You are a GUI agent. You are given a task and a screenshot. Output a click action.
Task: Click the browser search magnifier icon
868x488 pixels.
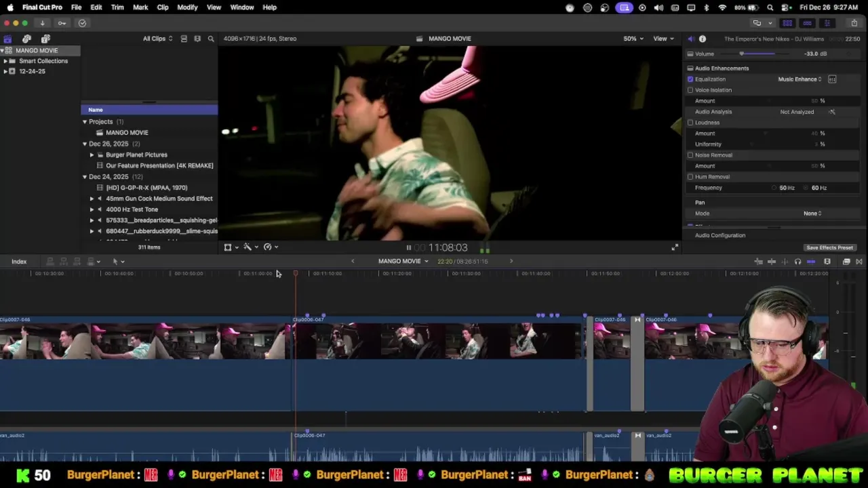point(211,39)
